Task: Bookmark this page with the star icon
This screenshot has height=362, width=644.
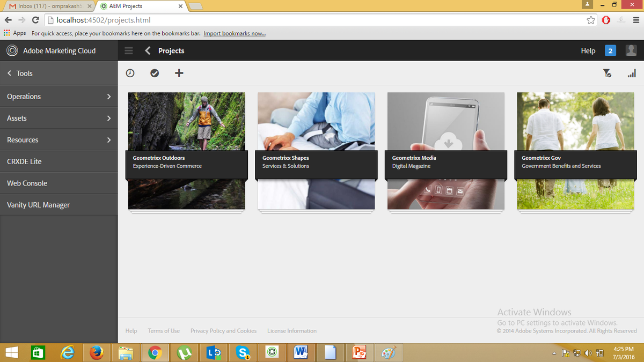Action: pos(591,20)
